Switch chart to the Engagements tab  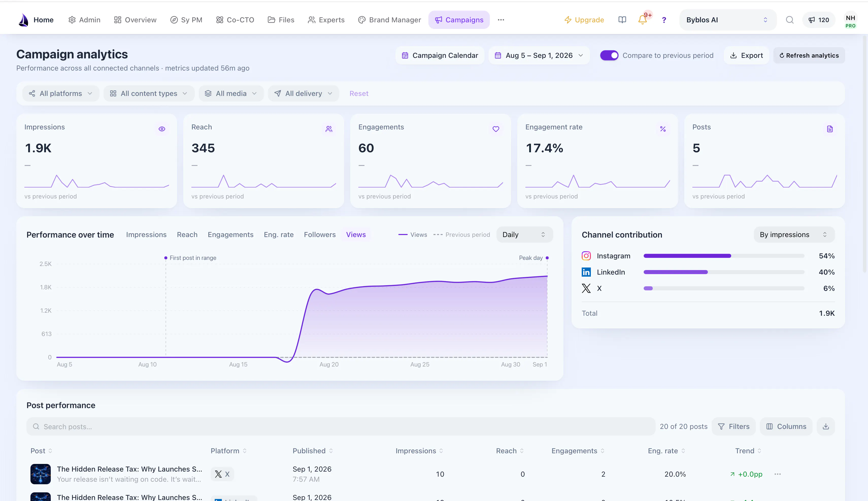tap(230, 235)
